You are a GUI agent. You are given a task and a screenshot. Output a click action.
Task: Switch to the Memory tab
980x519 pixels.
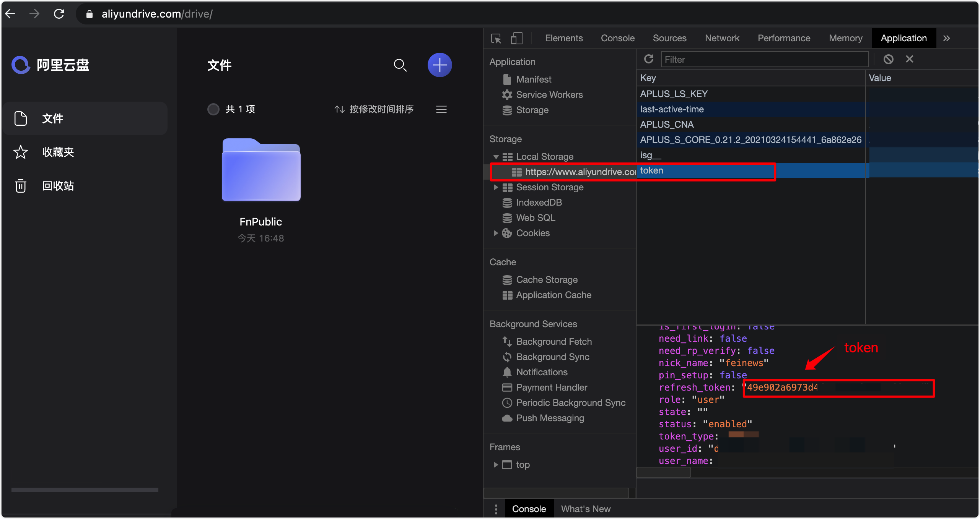tap(845, 38)
